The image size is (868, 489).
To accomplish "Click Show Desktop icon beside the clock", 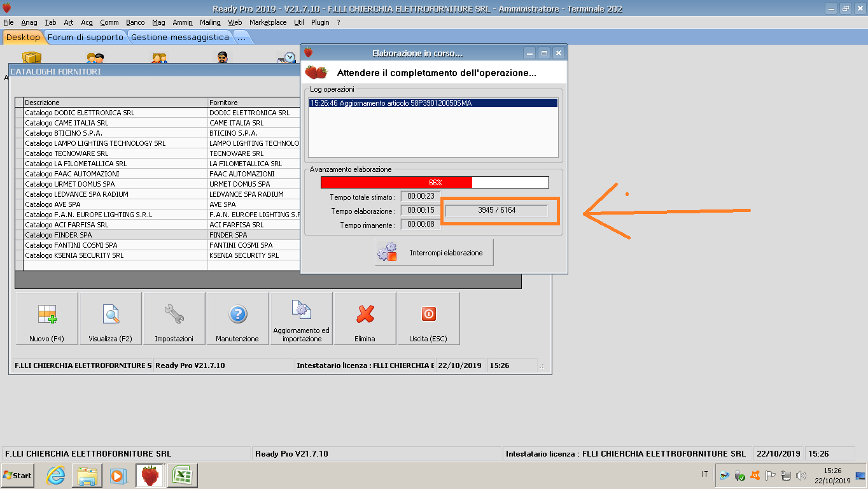I will 860,475.
